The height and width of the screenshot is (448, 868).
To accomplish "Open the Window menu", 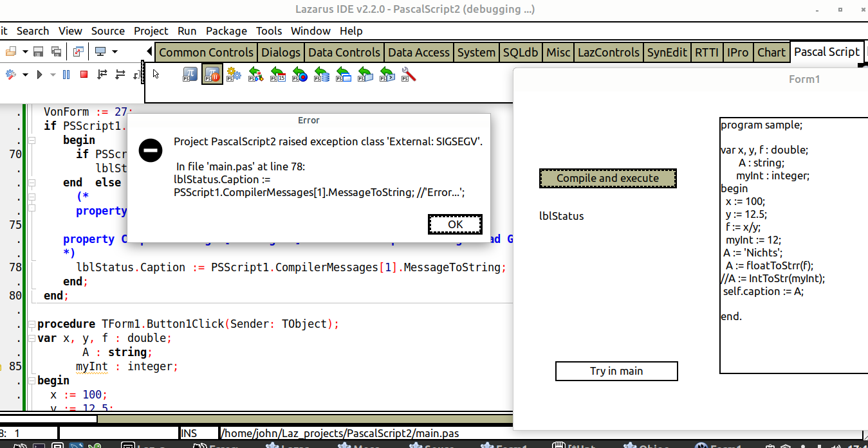I will coord(311,31).
